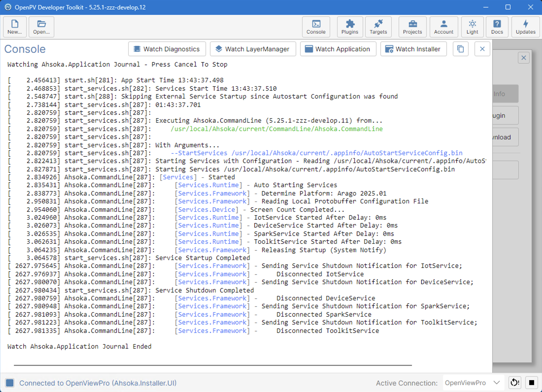Toggle the Light theme mode
This screenshot has height=392, width=542.
coord(472,27)
